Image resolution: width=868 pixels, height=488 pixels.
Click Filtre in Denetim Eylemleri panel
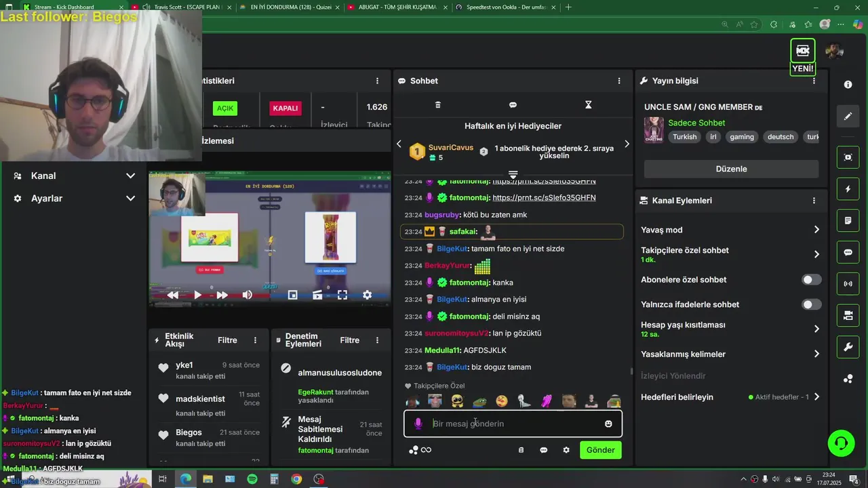coord(349,340)
